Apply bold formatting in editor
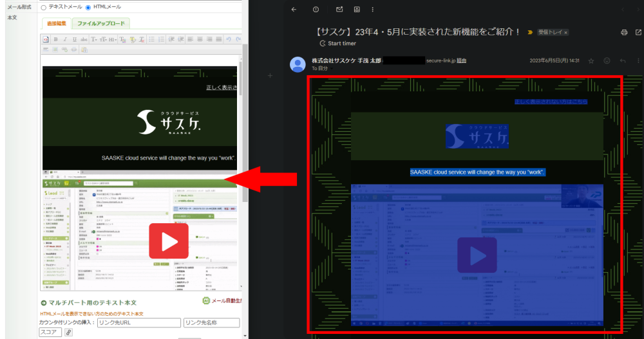The width and height of the screenshot is (644, 339). 55,39
